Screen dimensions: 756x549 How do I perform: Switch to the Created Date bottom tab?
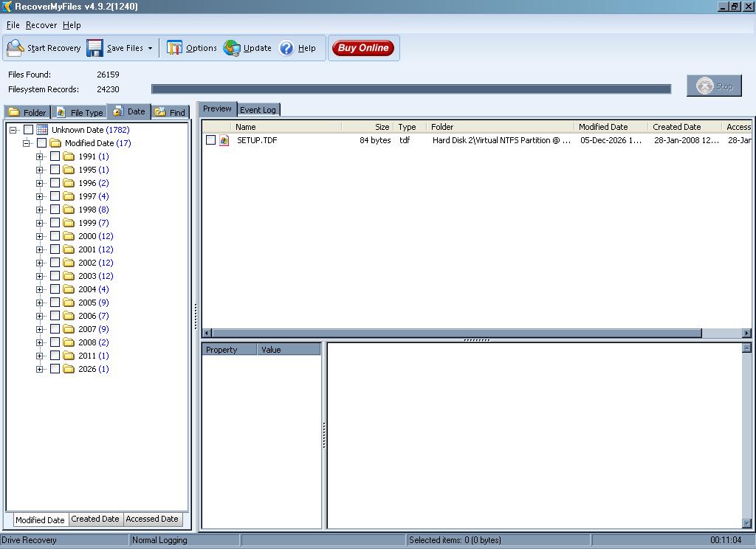94,519
